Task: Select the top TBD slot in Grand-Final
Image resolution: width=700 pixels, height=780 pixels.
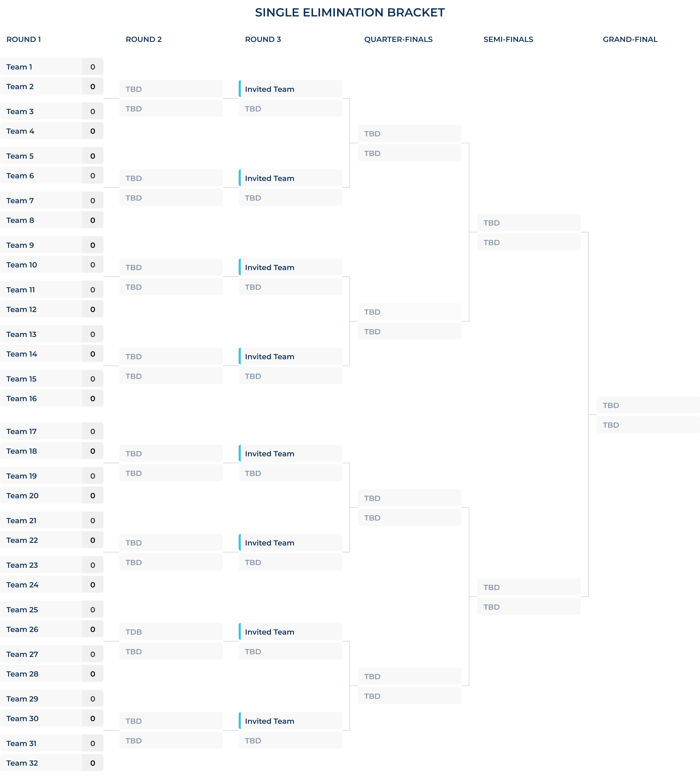Action: tap(648, 405)
